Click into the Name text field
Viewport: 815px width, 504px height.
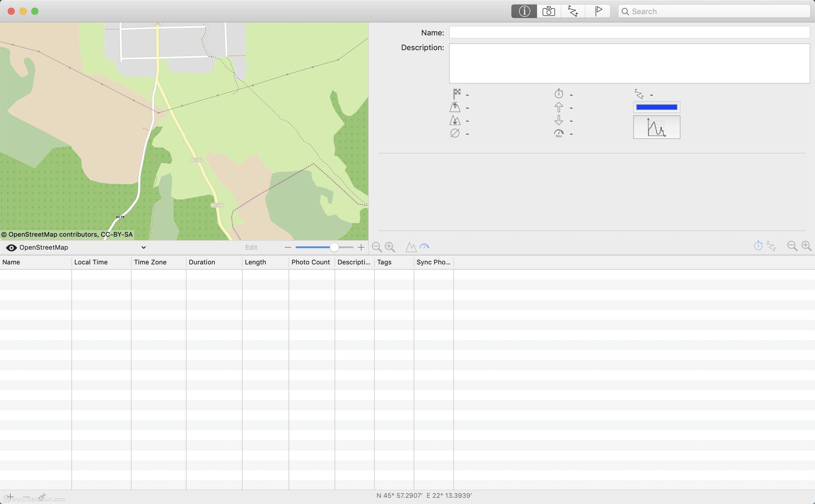pyautogui.click(x=629, y=32)
